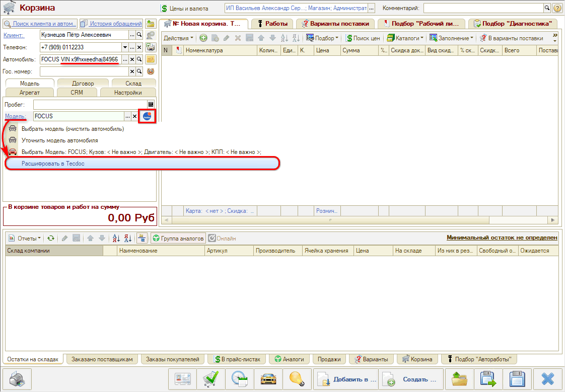Click the Tecdoc decode icon next to Модель
Image resolution: width=565 pixels, height=392 pixels.
148,116
